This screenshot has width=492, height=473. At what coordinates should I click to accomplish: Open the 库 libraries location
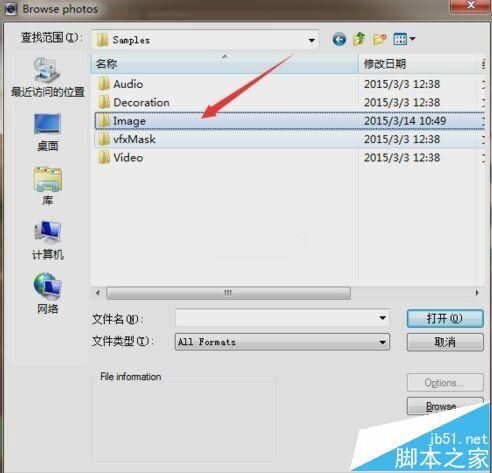pyautogui.click(x=48, y=186)
